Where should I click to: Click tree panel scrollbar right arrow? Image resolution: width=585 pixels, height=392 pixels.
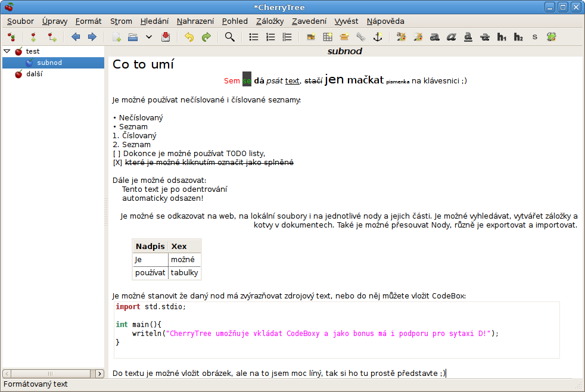[x=99, y=374]
